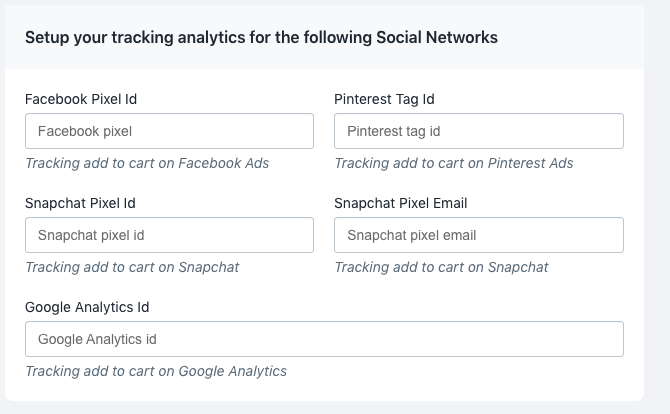Click the 'Facebook pixel' placeholder text
Viewport: 670px width, 414px height.
(85, 131)
